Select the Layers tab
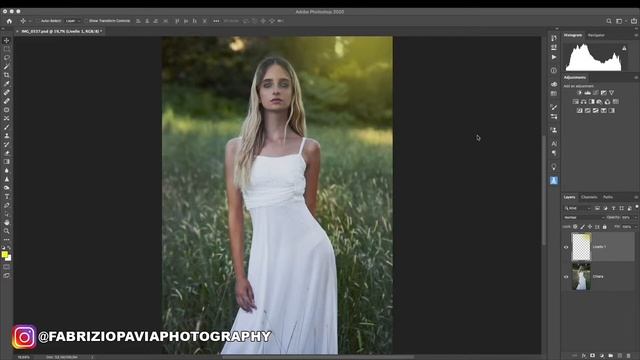640x360 pixels. (x=569, y=197)
